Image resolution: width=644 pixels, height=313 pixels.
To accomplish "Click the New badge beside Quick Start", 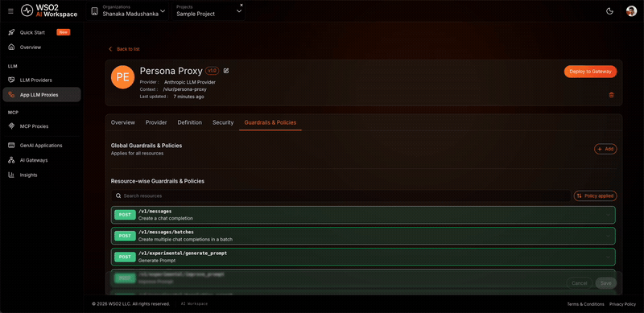I will [x=64, y=32].
